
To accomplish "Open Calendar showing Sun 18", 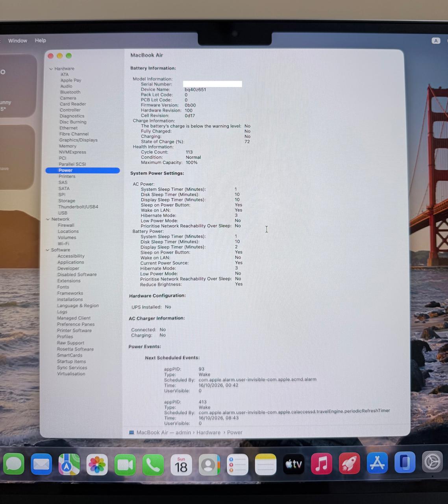I will coord(181,465).
